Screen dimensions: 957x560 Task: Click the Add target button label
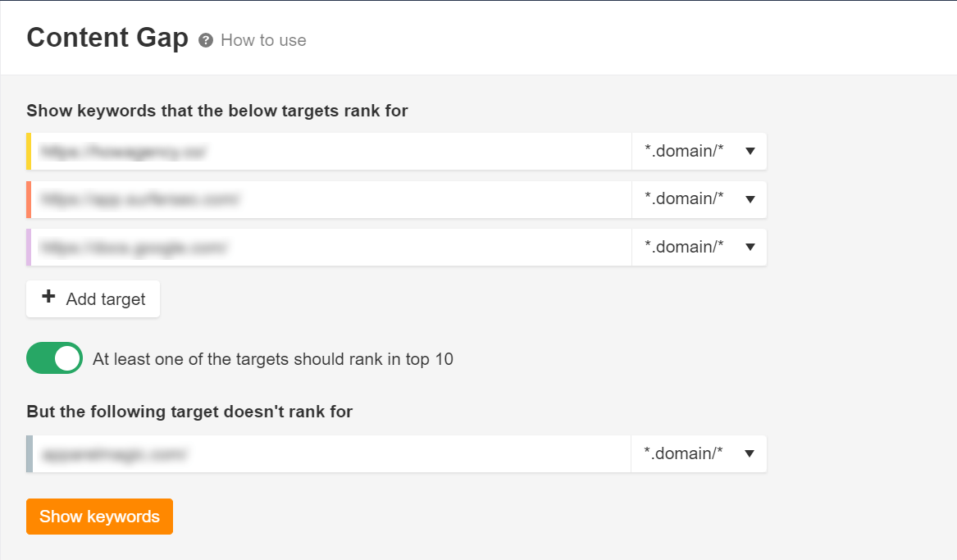click(106, 299)
